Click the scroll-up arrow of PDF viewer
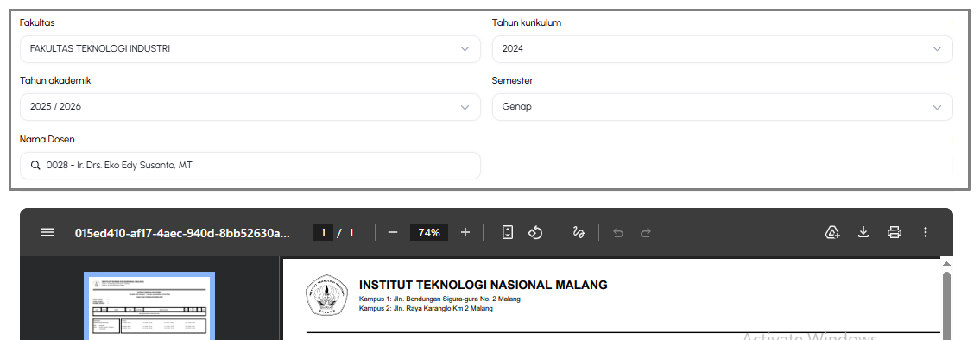 [946, 263]
